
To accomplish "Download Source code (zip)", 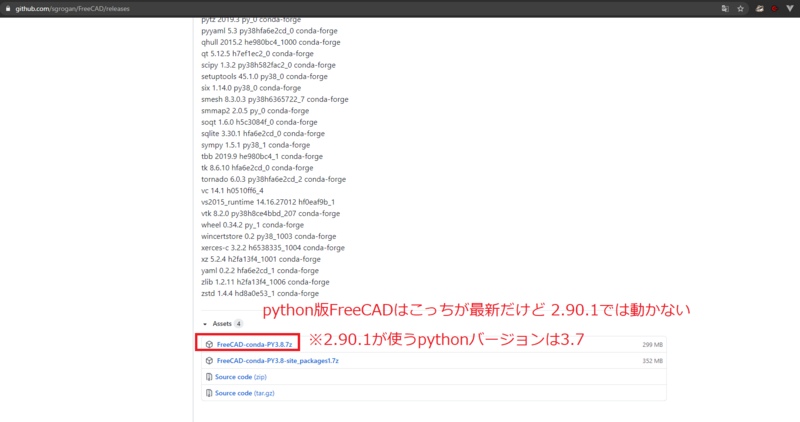I will point(241,377).
